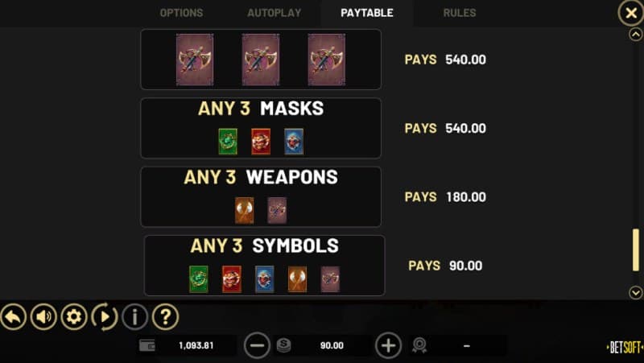Switch to the Options tab
Viewport: 644px width, 363px height.
point(182,13)
